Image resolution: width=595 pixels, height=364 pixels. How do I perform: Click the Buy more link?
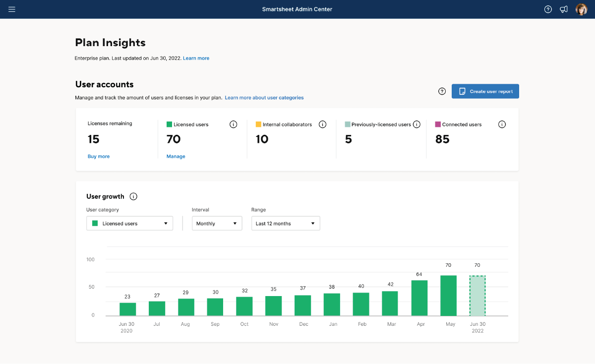pyautogui.click(x=99, y=156)
